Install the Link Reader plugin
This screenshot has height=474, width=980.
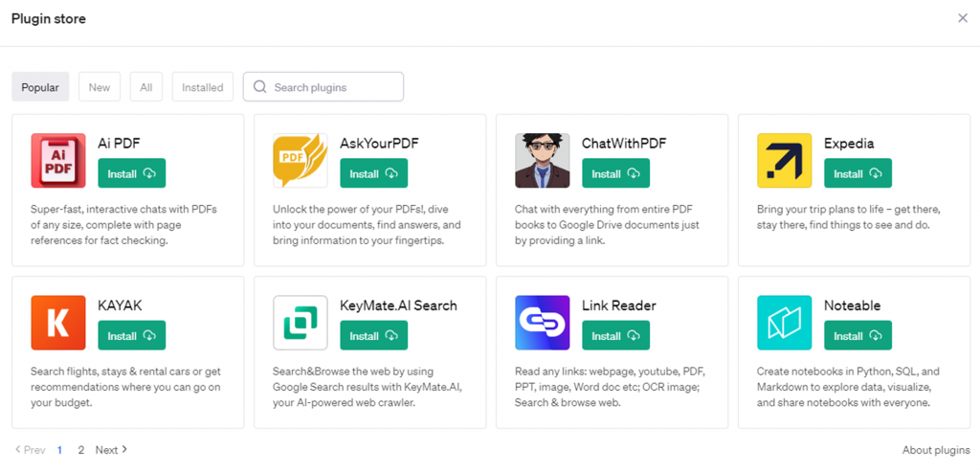pos(615,336)
